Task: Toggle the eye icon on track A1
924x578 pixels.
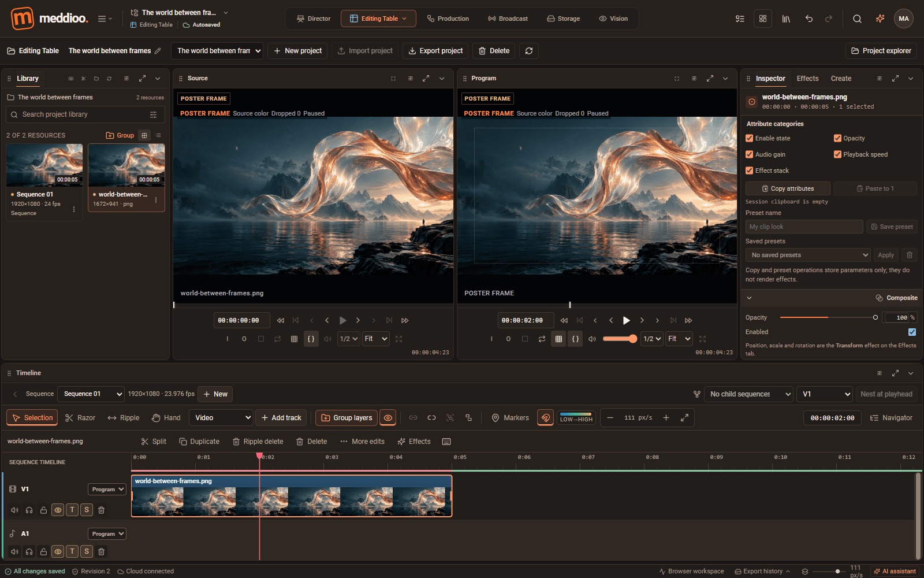Action: coord(58,551)
